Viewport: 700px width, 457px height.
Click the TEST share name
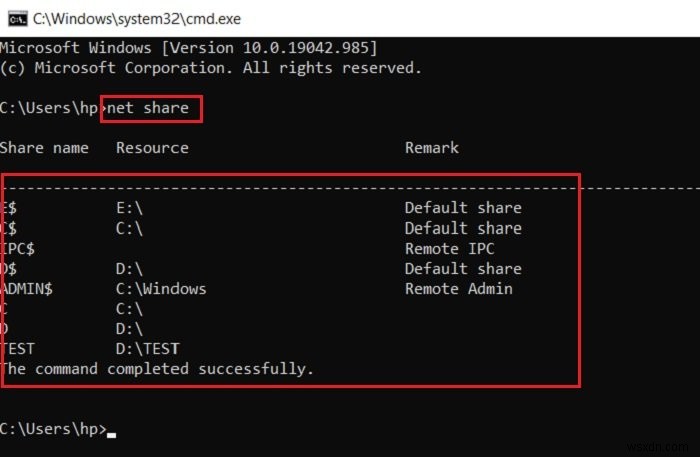tap(20, 348)
